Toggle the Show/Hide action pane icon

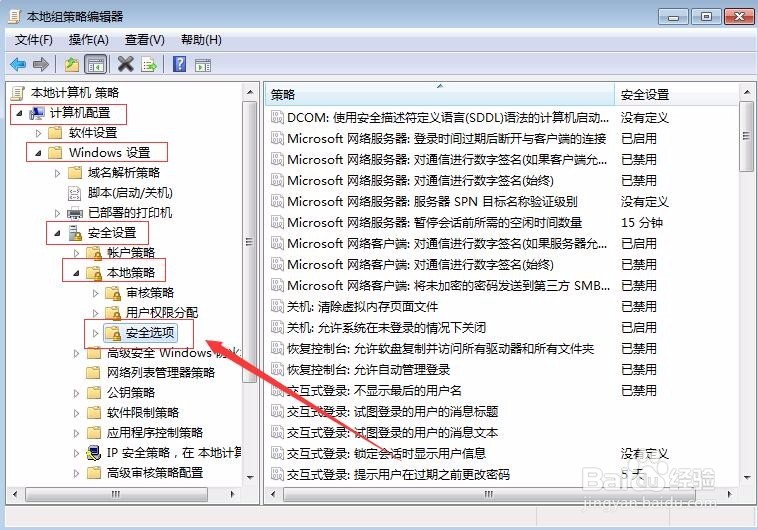(x=203, y=64)
